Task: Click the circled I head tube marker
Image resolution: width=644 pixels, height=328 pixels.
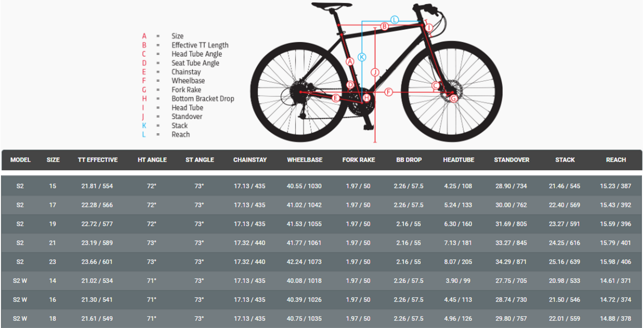Action: 429,27
